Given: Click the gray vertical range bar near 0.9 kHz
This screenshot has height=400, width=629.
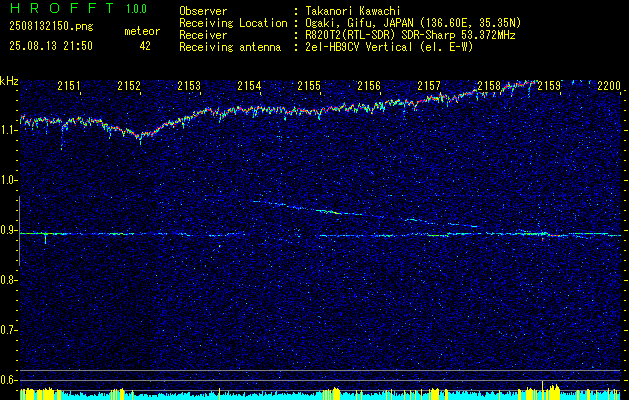Looking at the screenshot, I should coord(19,231).
